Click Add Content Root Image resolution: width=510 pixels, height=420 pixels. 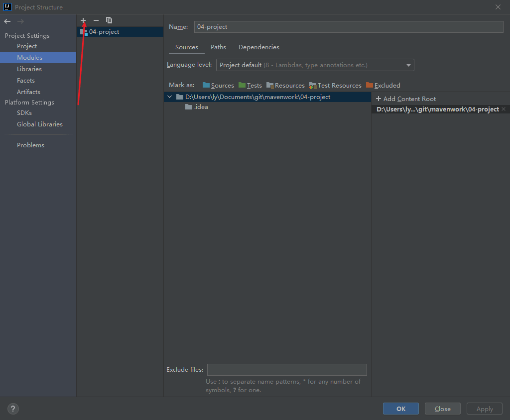click(406, 99)
